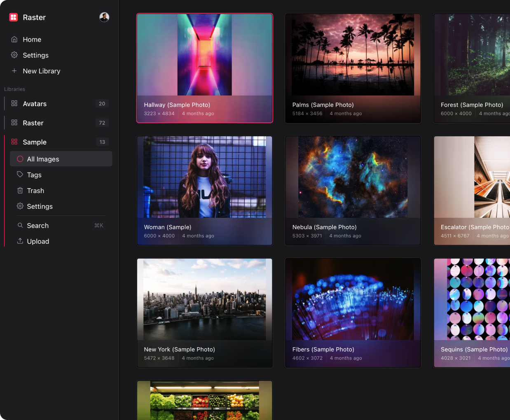The image size is (510, 420).
Task: Click the Search magnifier icon
Action: [20, 226]
